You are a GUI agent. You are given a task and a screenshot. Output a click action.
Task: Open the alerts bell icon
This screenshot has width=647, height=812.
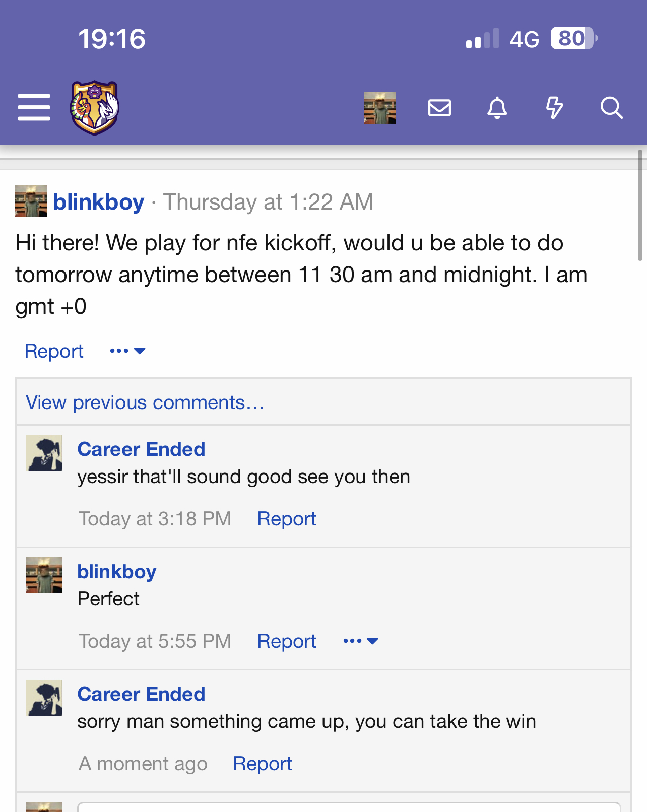click(497, 108)
